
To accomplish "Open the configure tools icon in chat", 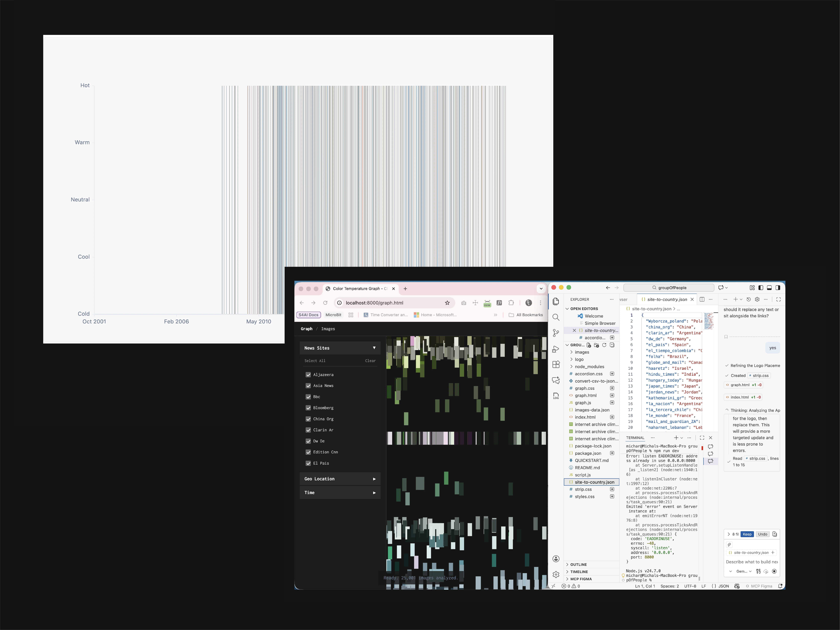I will click(x=758, y=571).
